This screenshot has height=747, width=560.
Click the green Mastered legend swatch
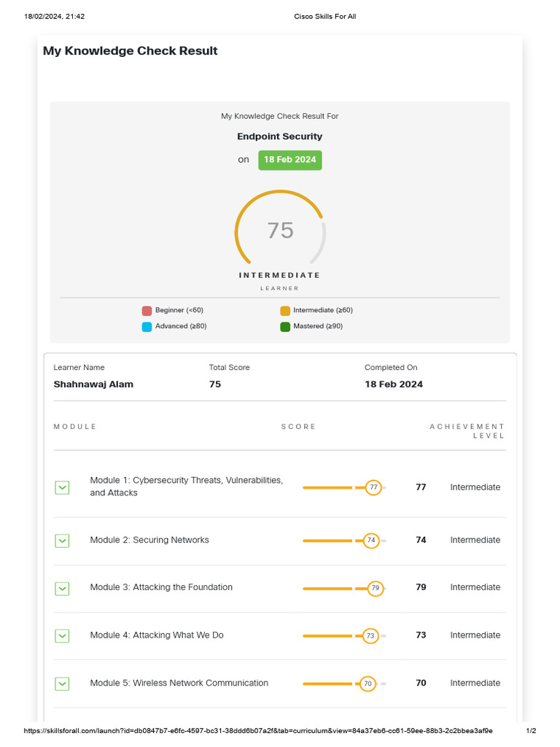(x=285, y=327)
